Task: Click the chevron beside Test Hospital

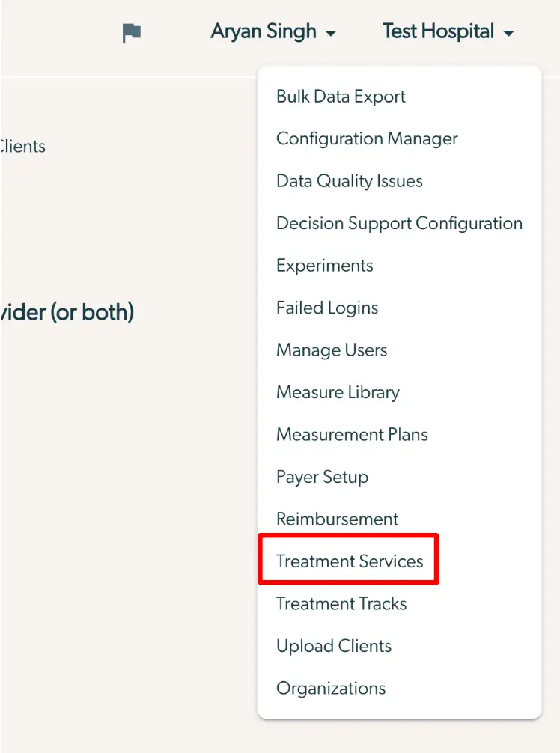Action: [x=512, y=33]
